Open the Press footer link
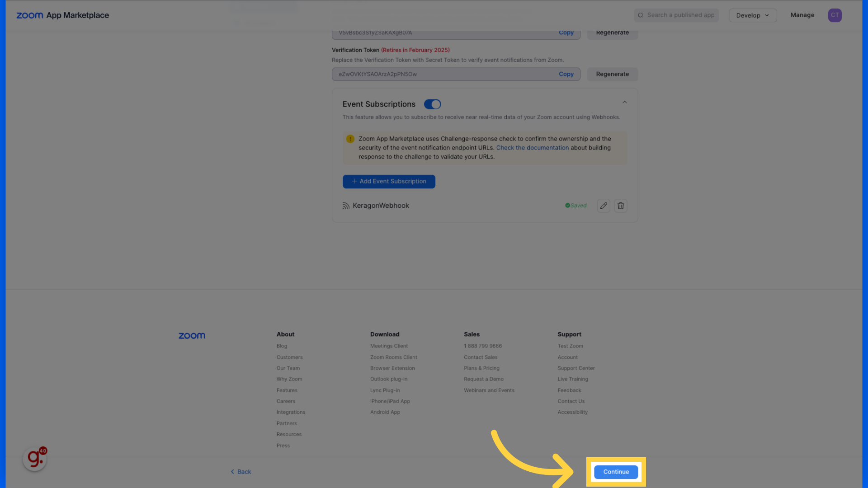The width and height of the screenshot is (868, 488). click(283, 446)
